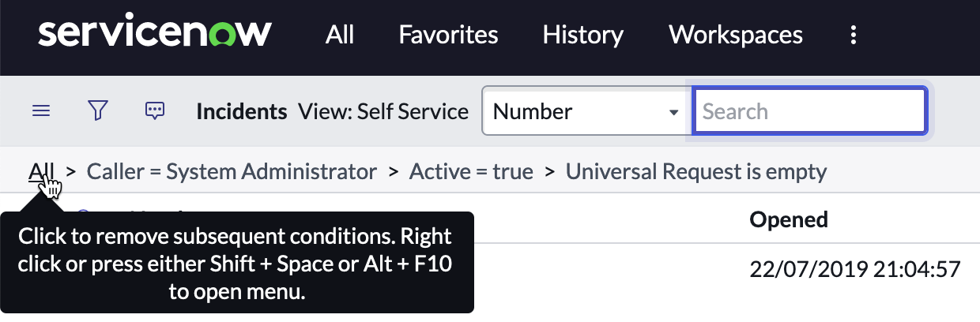
Task: Sort by the Opened column header
Action: (789, 219)
